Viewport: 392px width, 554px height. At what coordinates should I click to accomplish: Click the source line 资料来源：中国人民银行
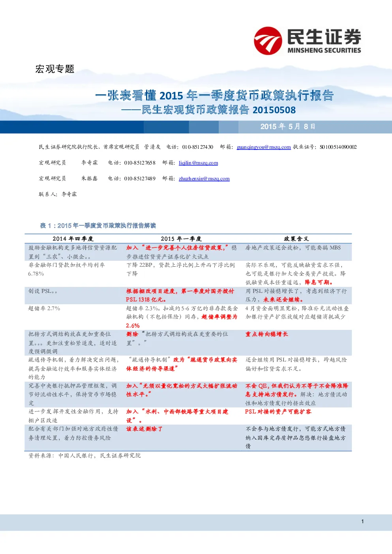(84, 456)
